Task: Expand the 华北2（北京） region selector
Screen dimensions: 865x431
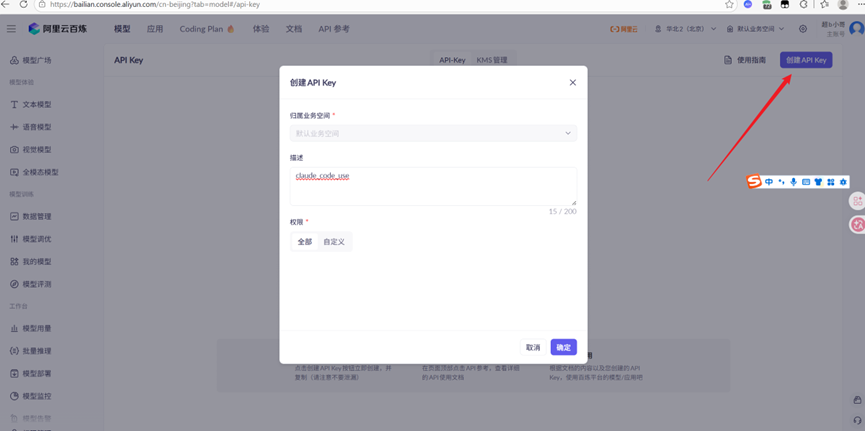Action: (685, 29)
